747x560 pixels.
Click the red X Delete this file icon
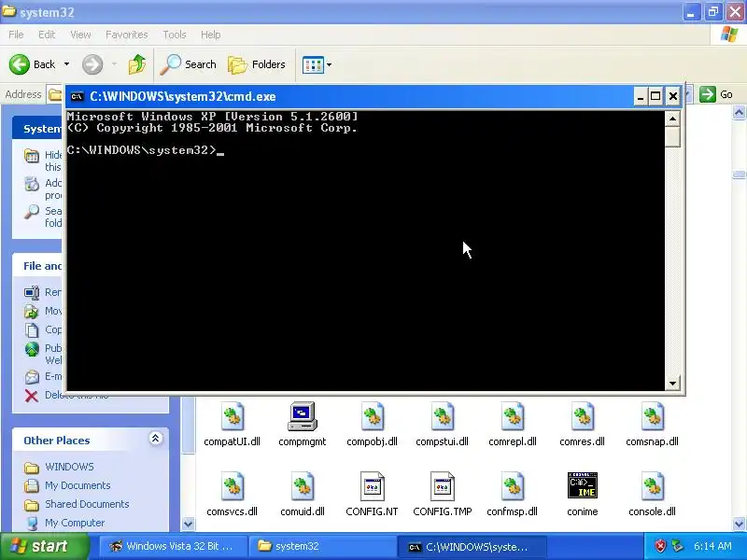(x=32, y=396)
